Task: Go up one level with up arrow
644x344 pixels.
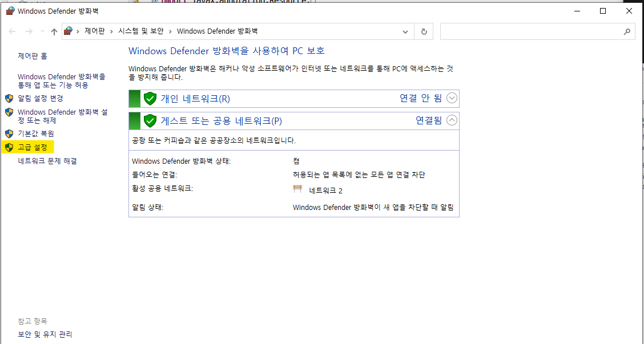Action: click(54, 31)
